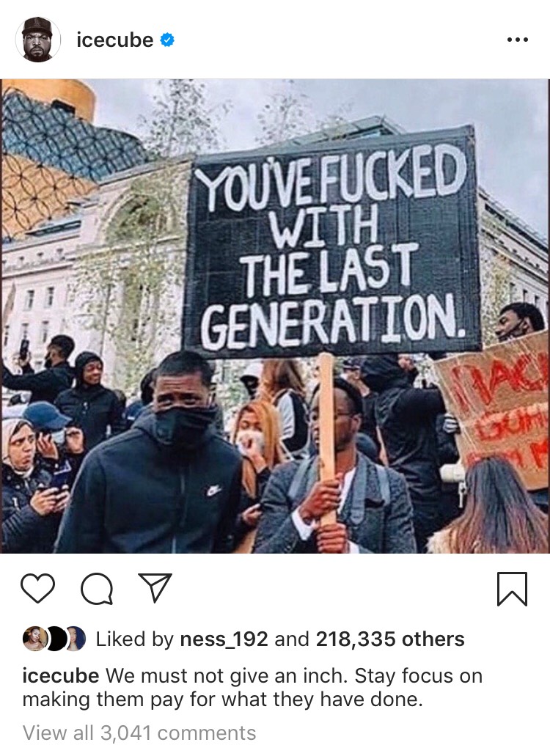This screenshot has width=550, height=756.
Task: Save the post with the bookmark icon
Action: [512, 589]
